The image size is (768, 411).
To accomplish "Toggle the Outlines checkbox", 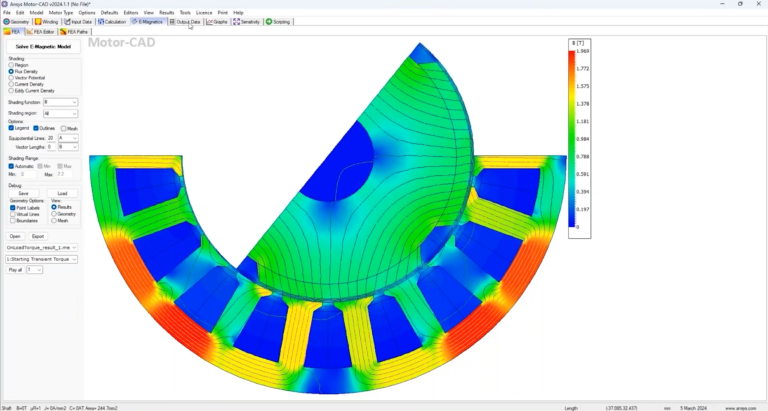I will coord(36,128).
